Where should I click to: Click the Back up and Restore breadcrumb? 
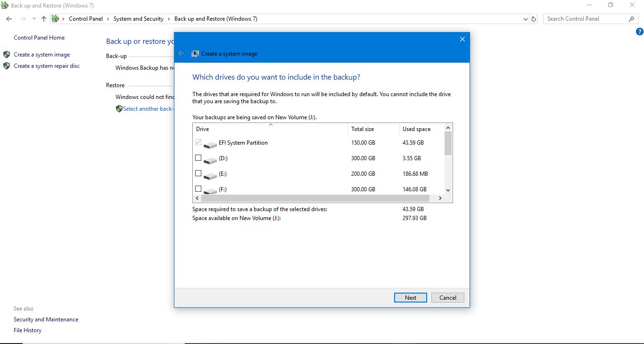click(x=216, y=19)
